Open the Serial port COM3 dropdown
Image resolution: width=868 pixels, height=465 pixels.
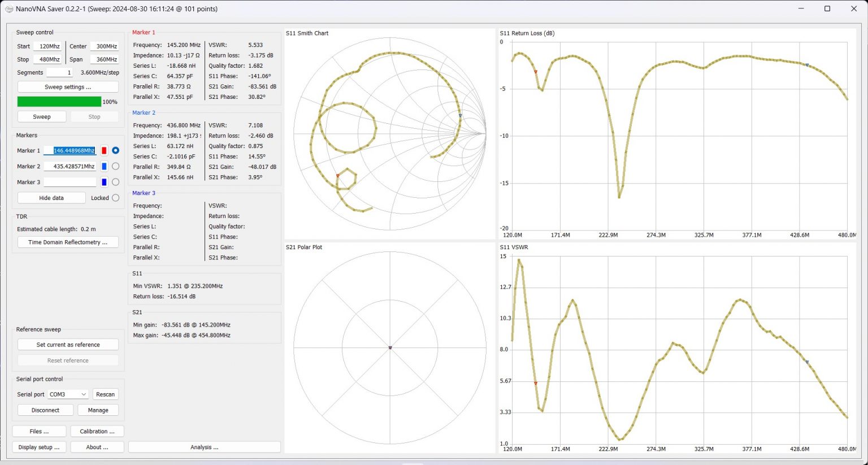tap(68, 394)
